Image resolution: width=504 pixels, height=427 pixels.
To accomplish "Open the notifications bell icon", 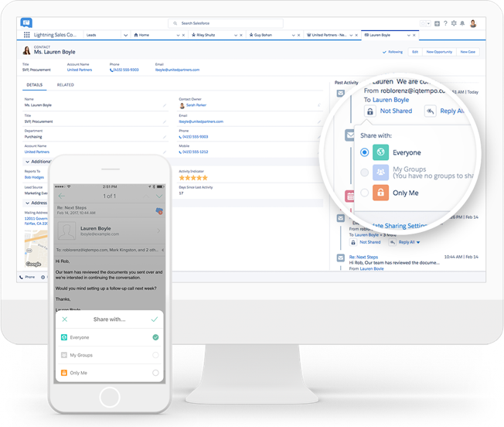I will coord(462,23).
